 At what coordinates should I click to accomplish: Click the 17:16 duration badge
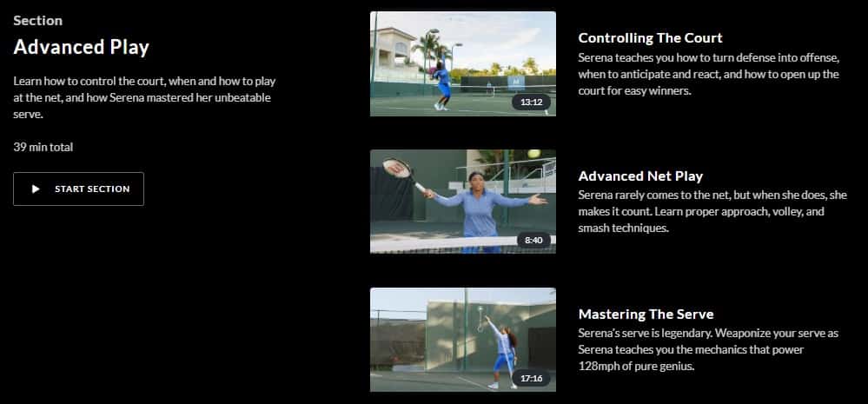pyautogui.click(x=531, y=379)
